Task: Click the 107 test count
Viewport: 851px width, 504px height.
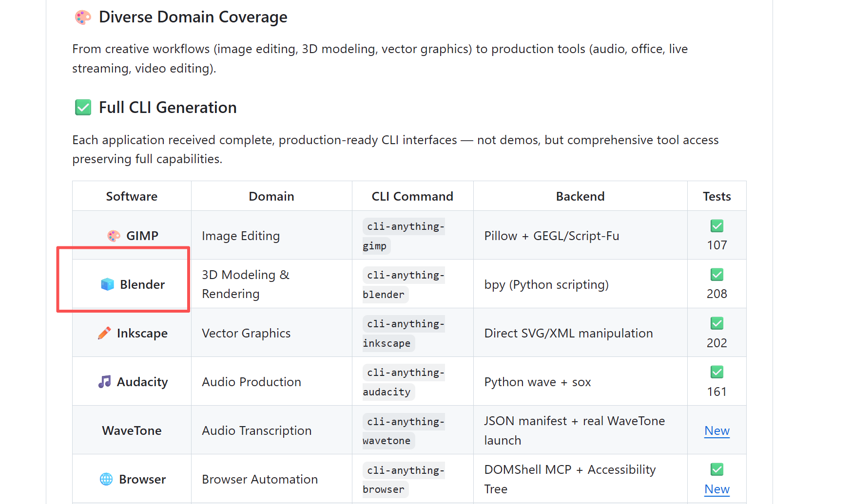Action: point(717,245)
